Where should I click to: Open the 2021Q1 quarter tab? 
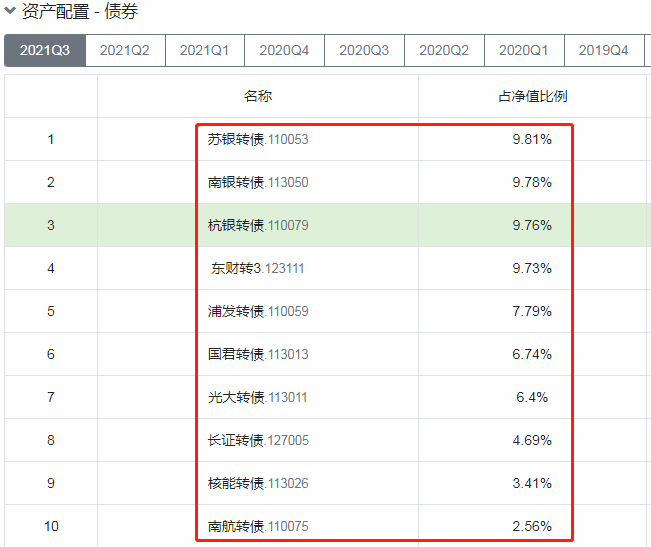point(205,51)
